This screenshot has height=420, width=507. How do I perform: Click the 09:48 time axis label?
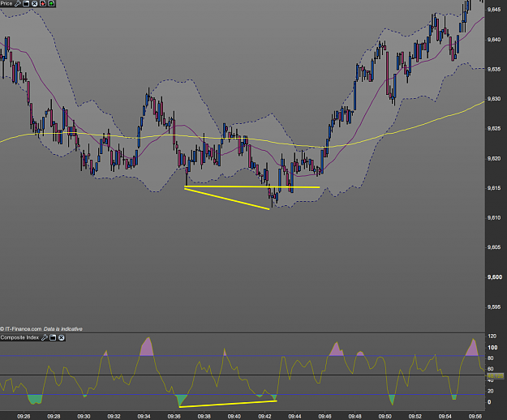(355, 417)
